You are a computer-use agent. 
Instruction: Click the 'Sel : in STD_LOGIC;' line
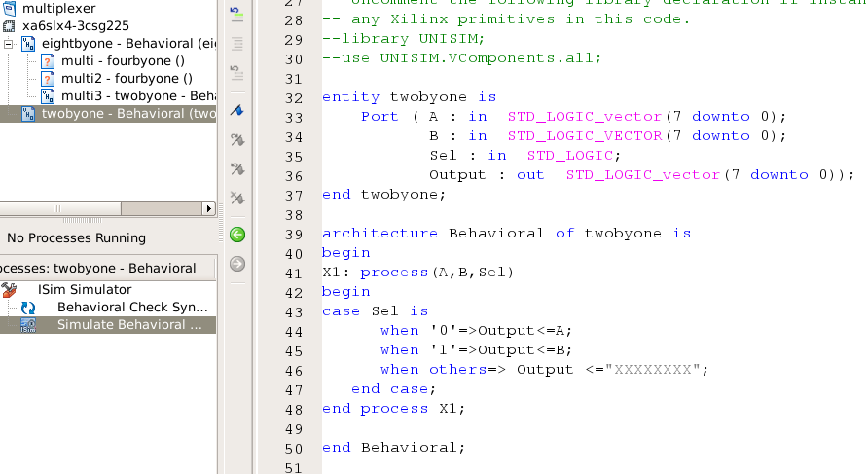click(x=525, y=156)
